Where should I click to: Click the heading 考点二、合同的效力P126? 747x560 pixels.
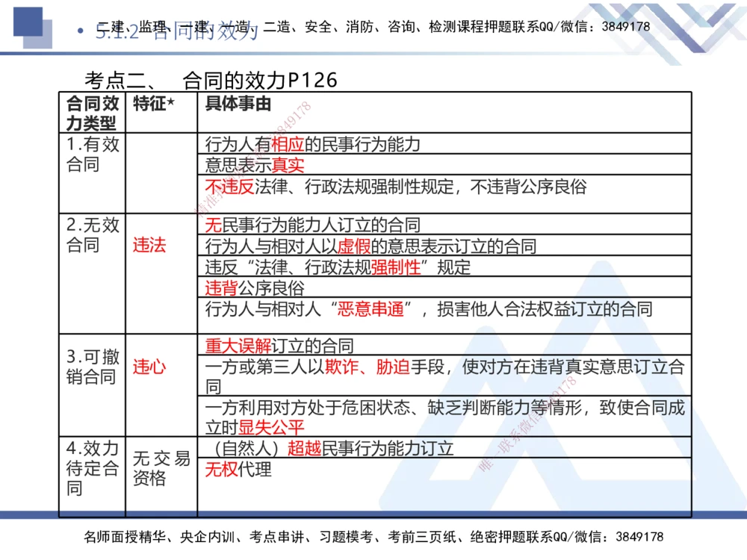coord(211,77)
